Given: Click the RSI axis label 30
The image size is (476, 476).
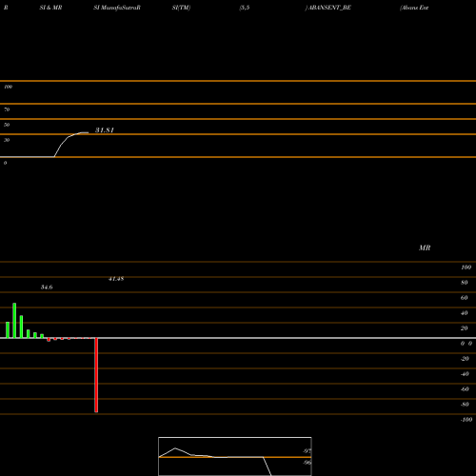Looking at the screenshot, I should pyautogui.click(x=7, y=140).
